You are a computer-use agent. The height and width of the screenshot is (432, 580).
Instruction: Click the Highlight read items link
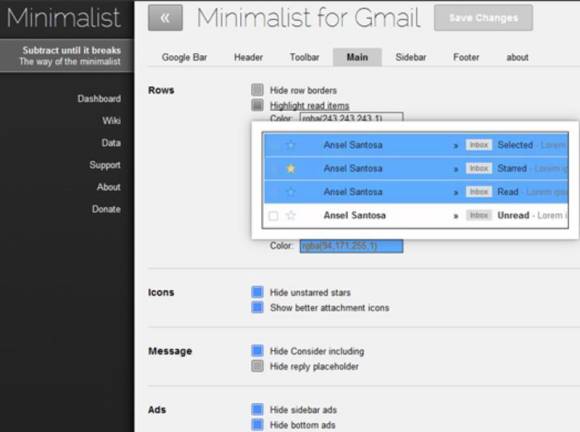(310, 106)
